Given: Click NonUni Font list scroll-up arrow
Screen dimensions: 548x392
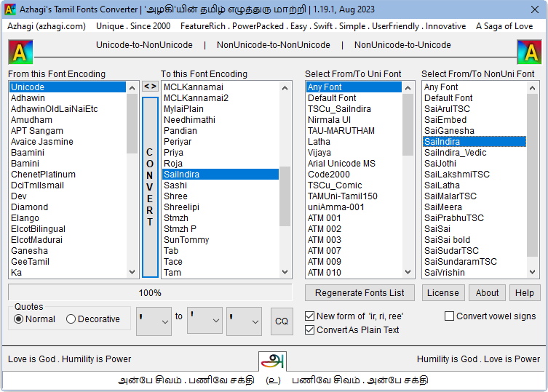Looking at the screenshot, I should [532, 88].
